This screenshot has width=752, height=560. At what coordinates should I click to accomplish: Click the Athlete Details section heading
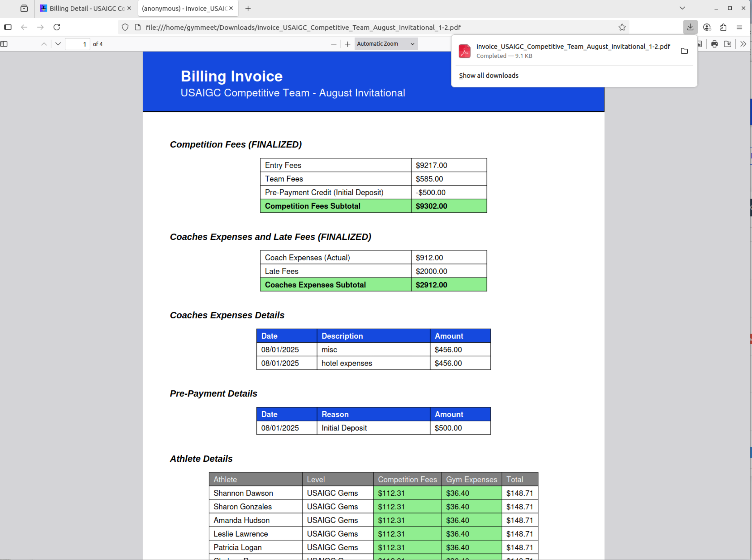coord(201,459)
